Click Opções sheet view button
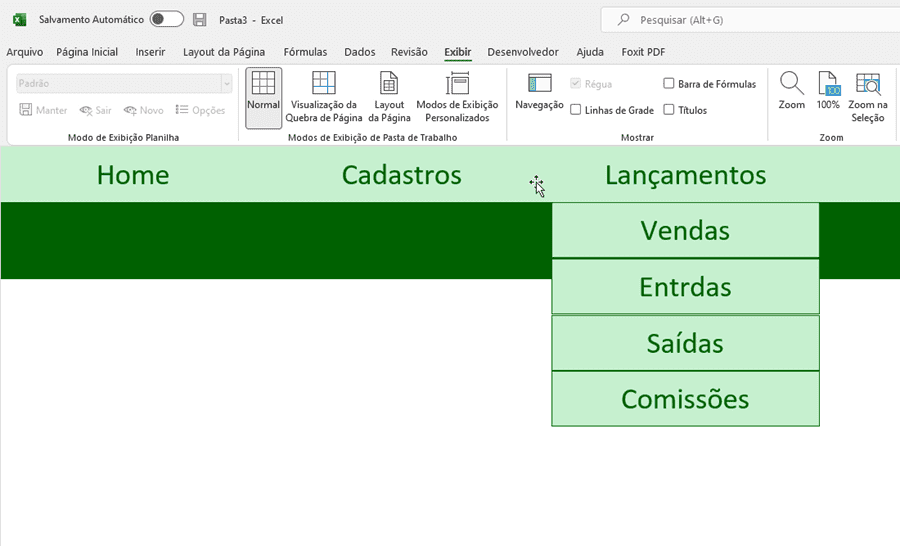Screen dimensions: 900x546 point(200,110)
